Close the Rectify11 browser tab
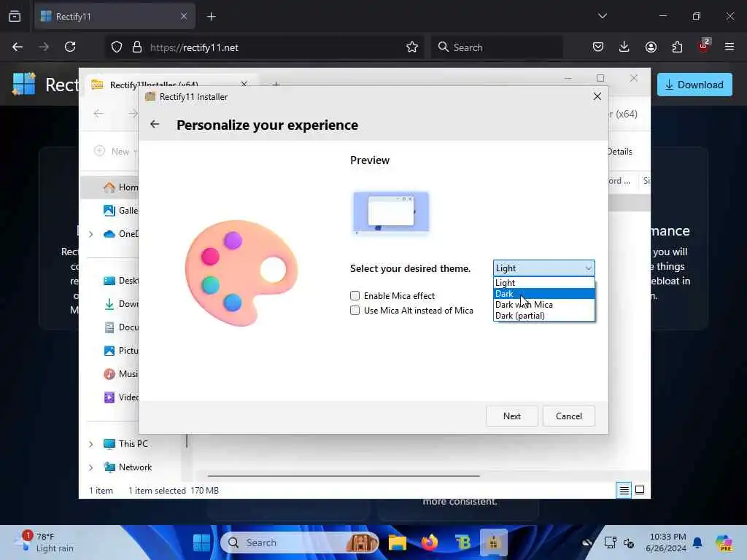The width and height of the screenshot is (747, 560). click(x=184, y=16)
